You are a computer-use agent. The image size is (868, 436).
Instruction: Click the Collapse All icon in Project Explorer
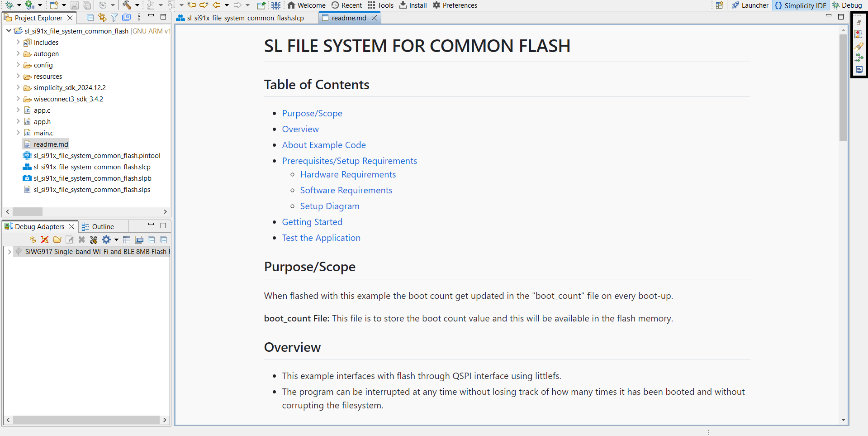90,18
